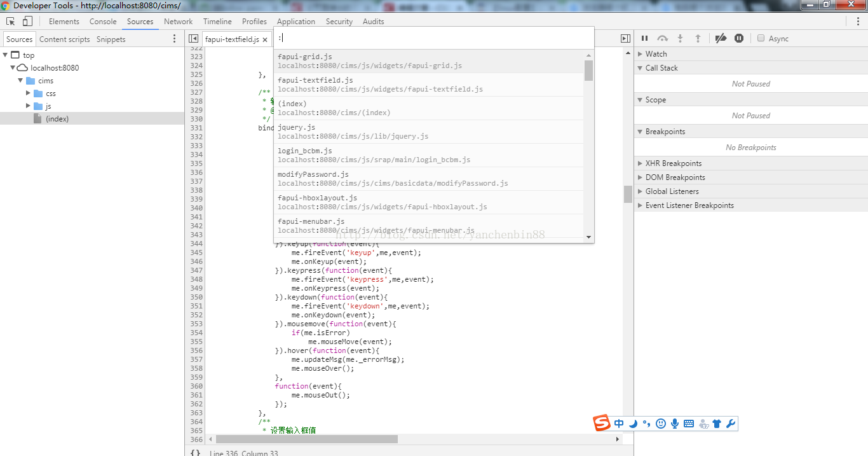Image resolution: width=868 pixels, height=456 pixels.
Task: Activate the inspect element picker icon
Action: 11,21
